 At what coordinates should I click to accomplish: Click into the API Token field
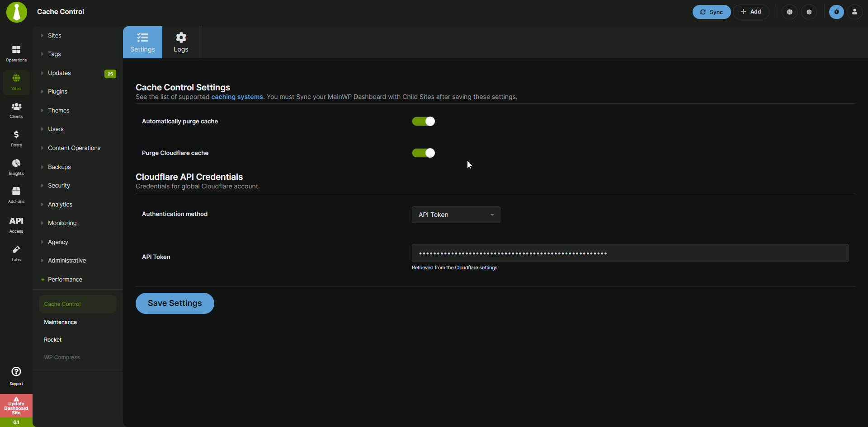point(630,253)
